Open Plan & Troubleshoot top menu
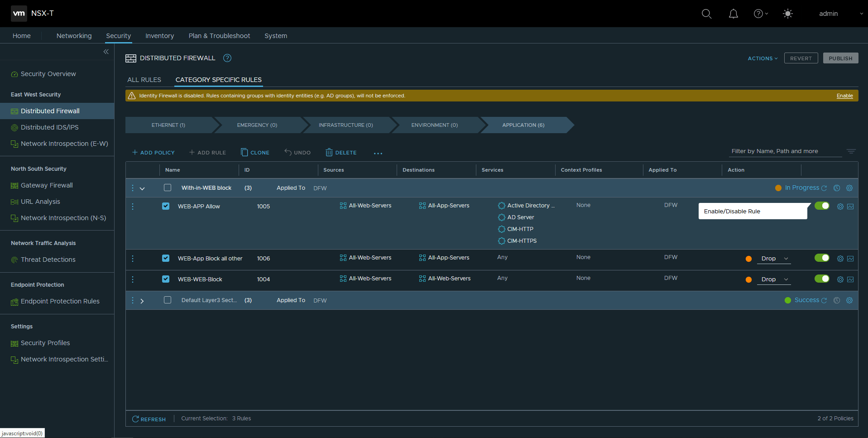 219,36
